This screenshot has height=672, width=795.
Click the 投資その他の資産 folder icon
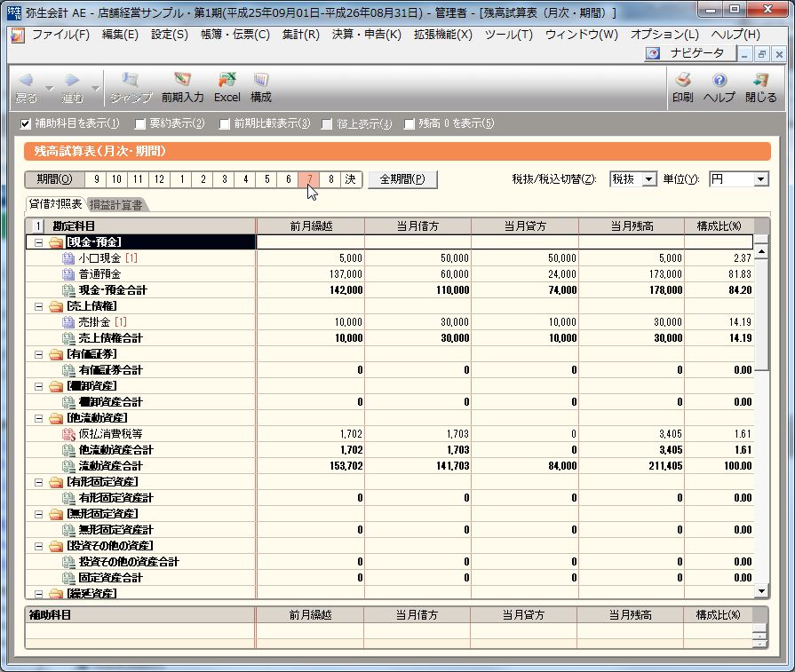click(56, 546)
